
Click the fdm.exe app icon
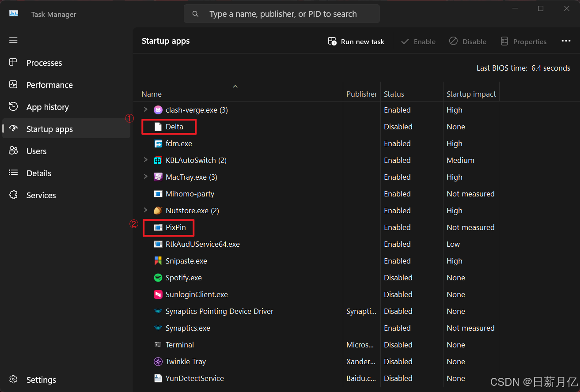pyautogui.click(x=158, y=143)
